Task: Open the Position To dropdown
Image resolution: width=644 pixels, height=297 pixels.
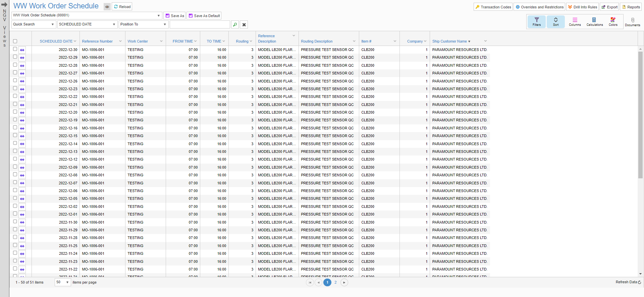Action: 144,24
